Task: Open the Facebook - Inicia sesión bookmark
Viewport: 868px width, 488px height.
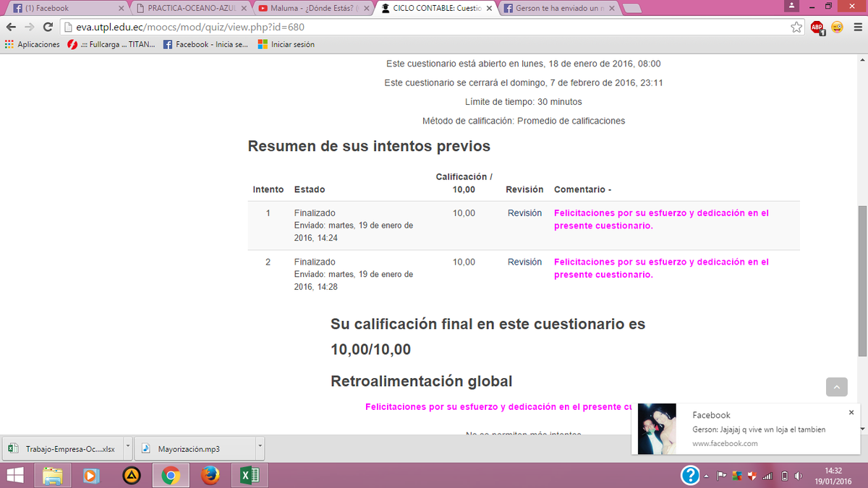Action: point(205,44)
